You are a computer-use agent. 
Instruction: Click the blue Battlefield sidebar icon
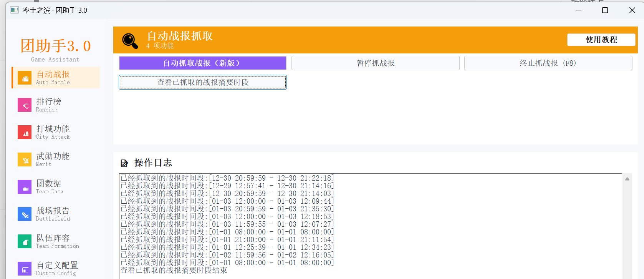25,214
